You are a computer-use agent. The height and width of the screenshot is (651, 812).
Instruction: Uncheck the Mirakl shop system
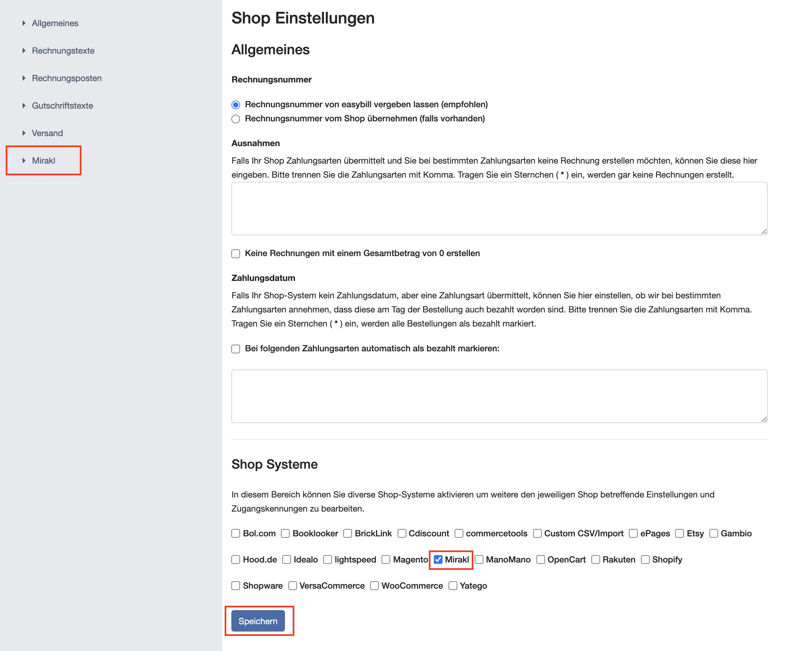pos(438,559)
